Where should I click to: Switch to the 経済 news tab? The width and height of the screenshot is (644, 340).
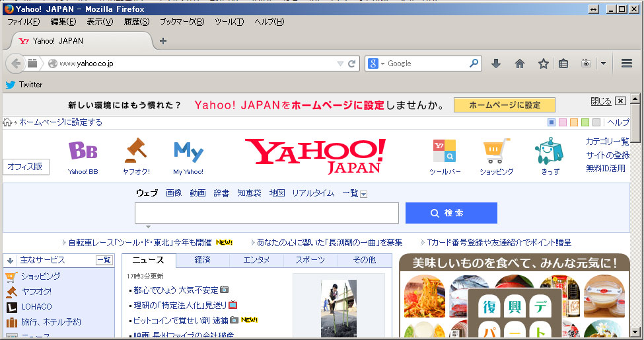click(x=203, y=260)
